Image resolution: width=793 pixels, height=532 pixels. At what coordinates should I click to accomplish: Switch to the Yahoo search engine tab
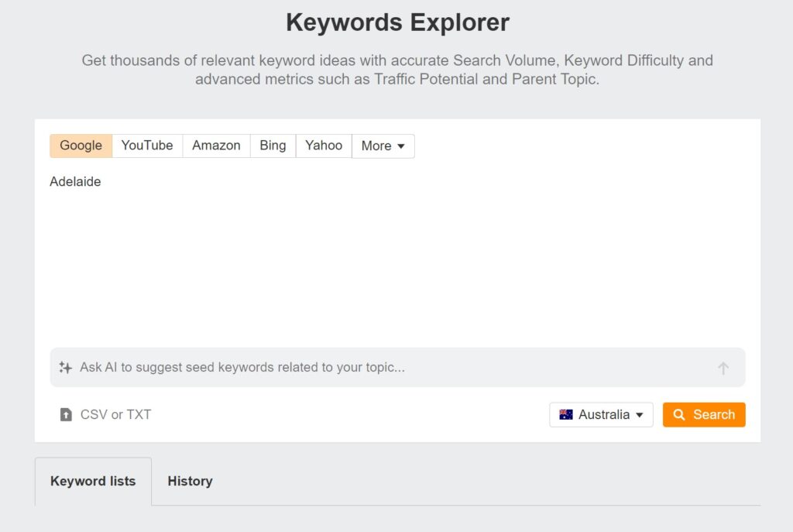point(324,146)
